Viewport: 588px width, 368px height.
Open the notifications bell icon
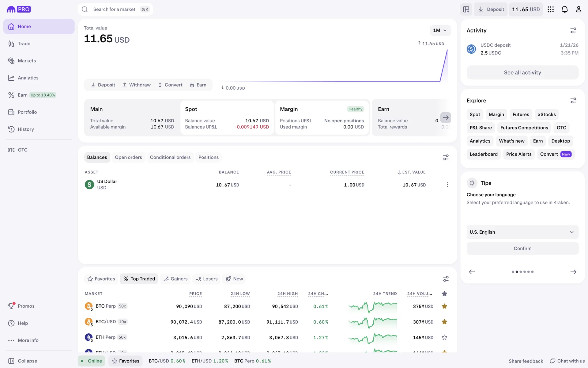[x=564, y=10]
